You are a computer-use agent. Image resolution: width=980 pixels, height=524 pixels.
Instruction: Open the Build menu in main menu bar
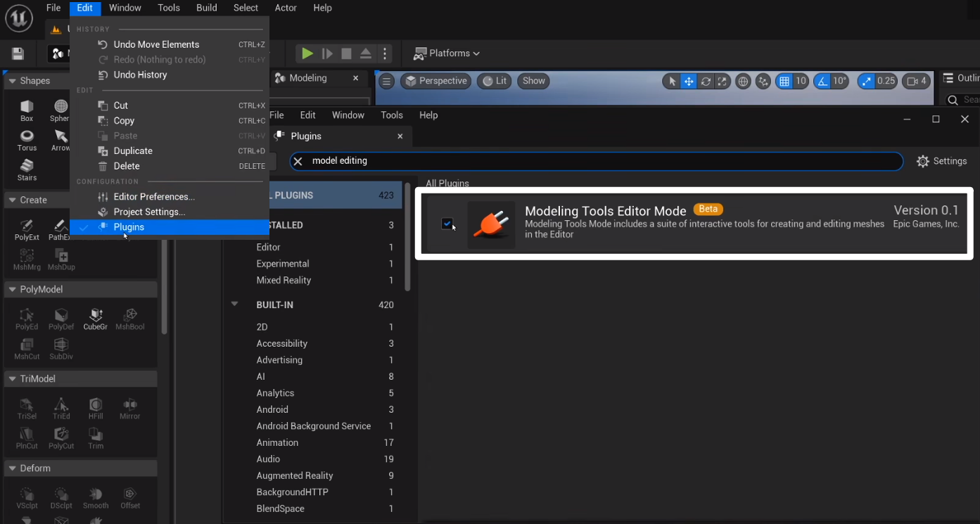click(x=207, y=8)
